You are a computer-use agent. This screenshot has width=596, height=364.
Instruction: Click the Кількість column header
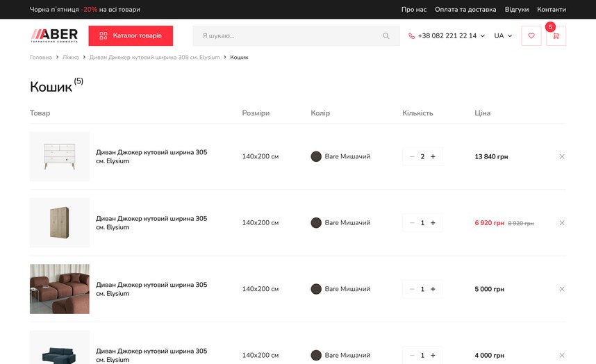pyautogui.click(x=417, y=113)
